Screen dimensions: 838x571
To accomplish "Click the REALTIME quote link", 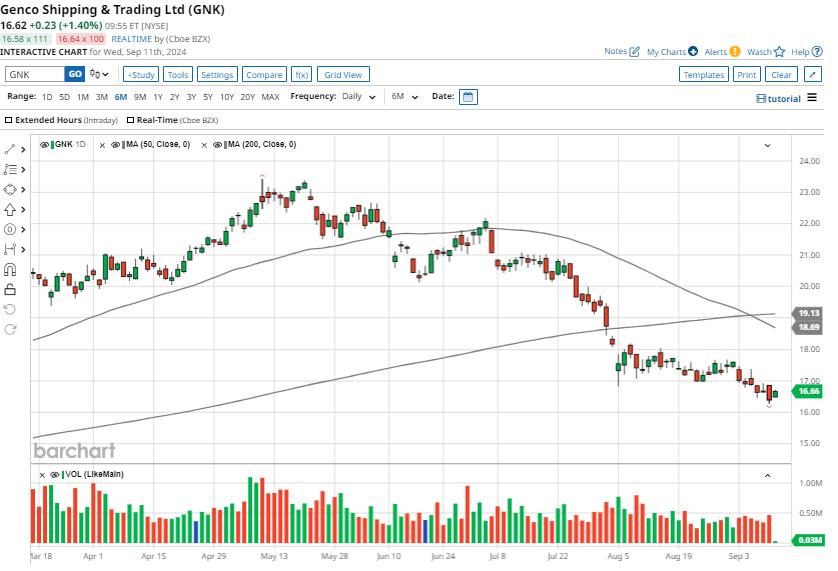I will [131, 39].
